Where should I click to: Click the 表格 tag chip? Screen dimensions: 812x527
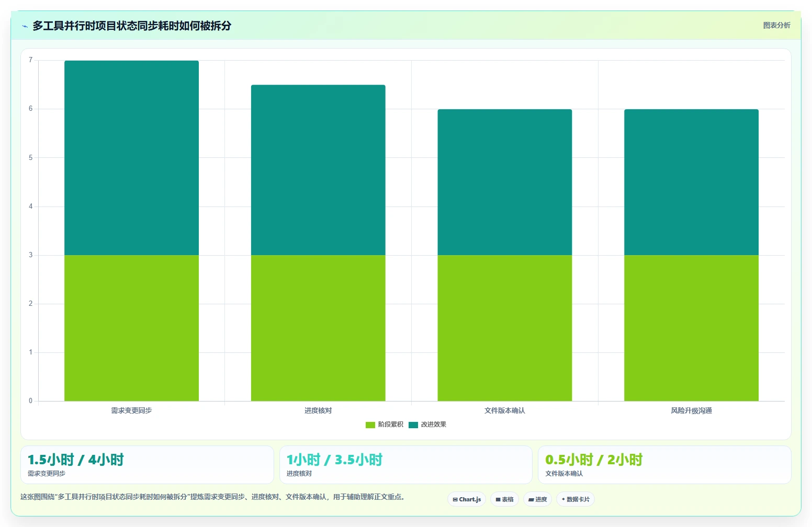click(x=505, y=499)
